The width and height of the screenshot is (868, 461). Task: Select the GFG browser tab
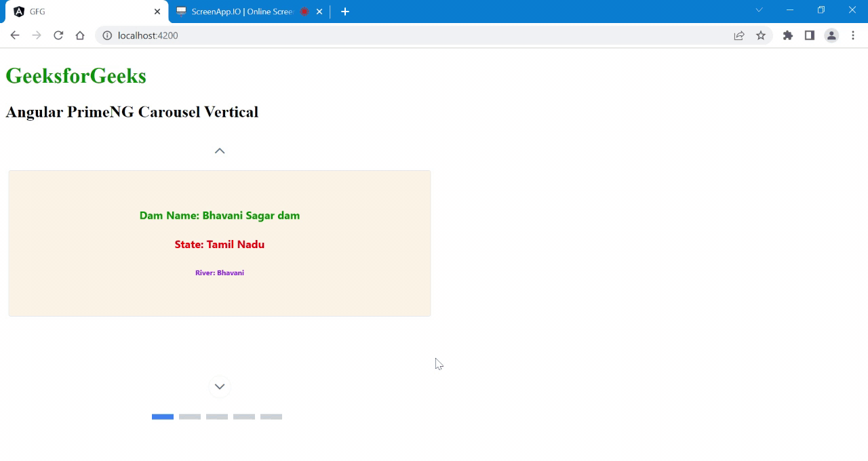point(81,11)
